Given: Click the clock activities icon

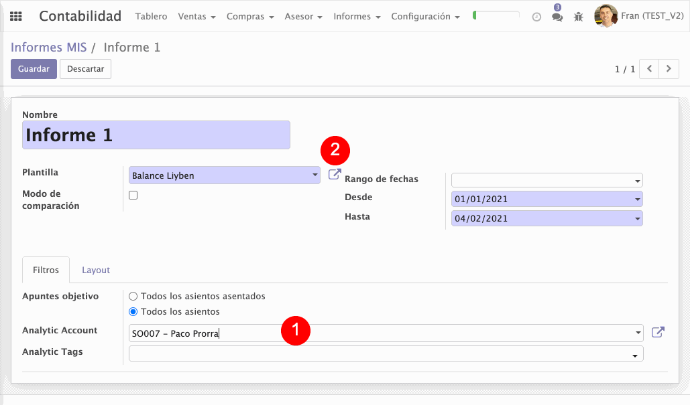Looking at the screenshot, I should 537,17.
